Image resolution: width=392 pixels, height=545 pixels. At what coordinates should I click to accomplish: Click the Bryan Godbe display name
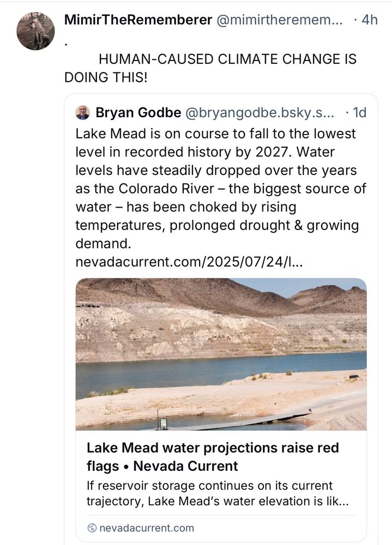pyautogui.click(x=138, y=113)
